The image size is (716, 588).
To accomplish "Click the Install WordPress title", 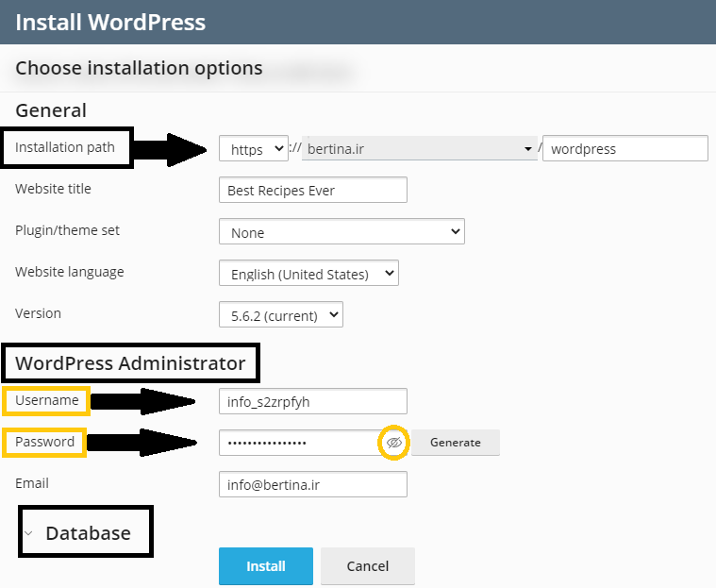I will (x=110, y=22).
